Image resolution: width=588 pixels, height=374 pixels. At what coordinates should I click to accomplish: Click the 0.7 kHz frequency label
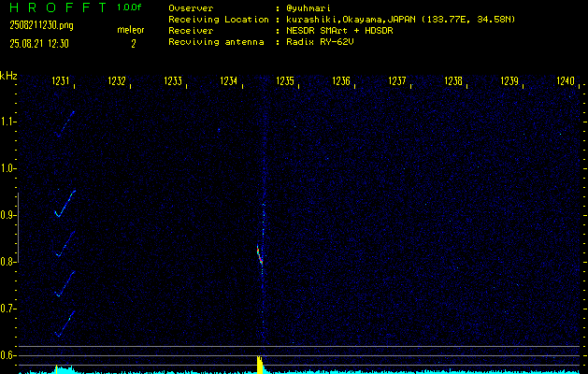[7, 309]
